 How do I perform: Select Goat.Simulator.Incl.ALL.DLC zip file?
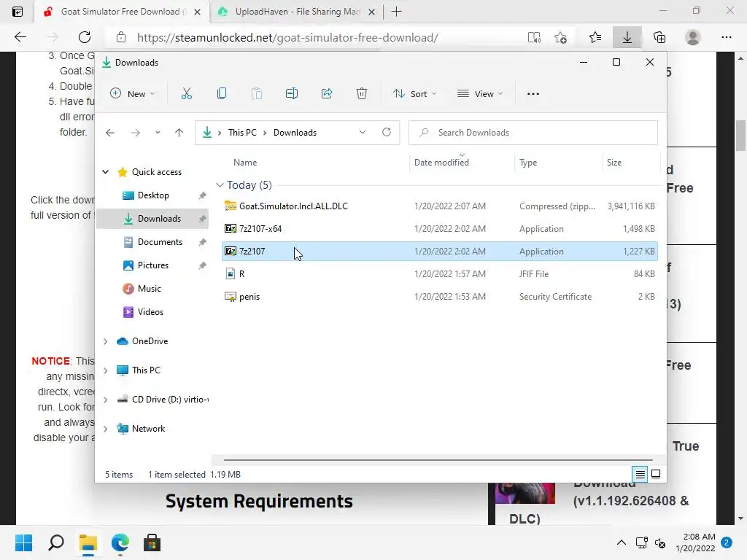439,206
